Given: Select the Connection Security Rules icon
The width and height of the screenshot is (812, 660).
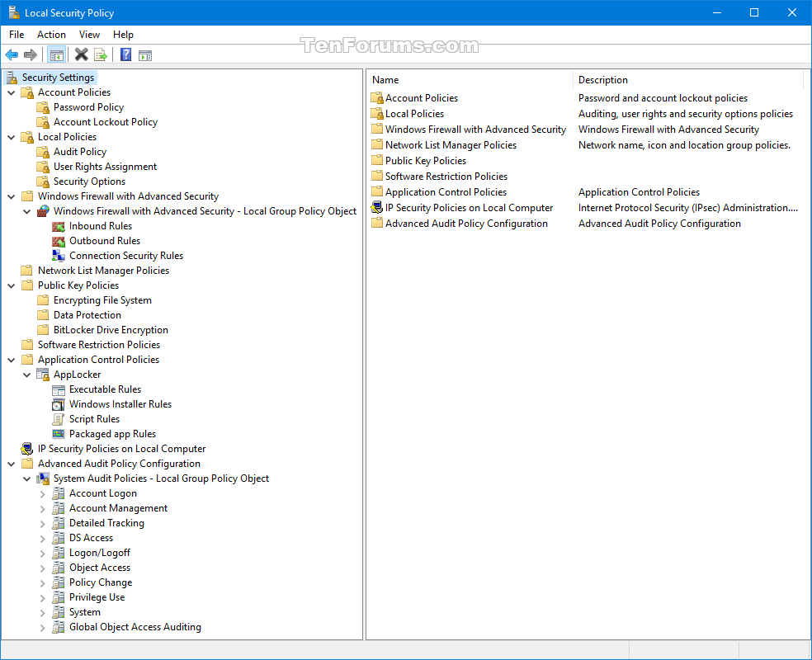Looking at the screenshot, I should [x=56, y=255].
